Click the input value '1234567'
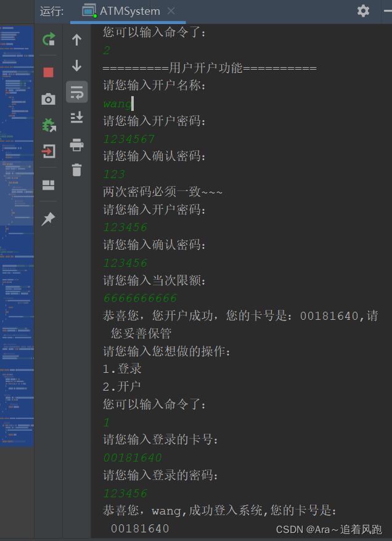Screen dimensions: 392x541 (129, 139)
